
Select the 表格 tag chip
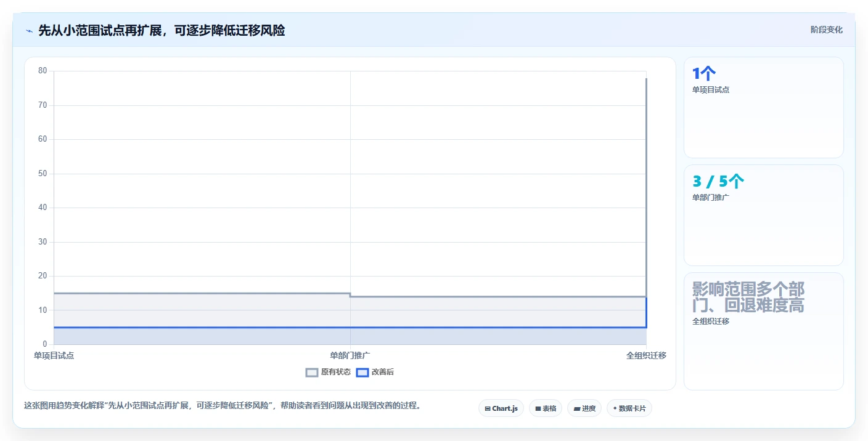(546, 408)
